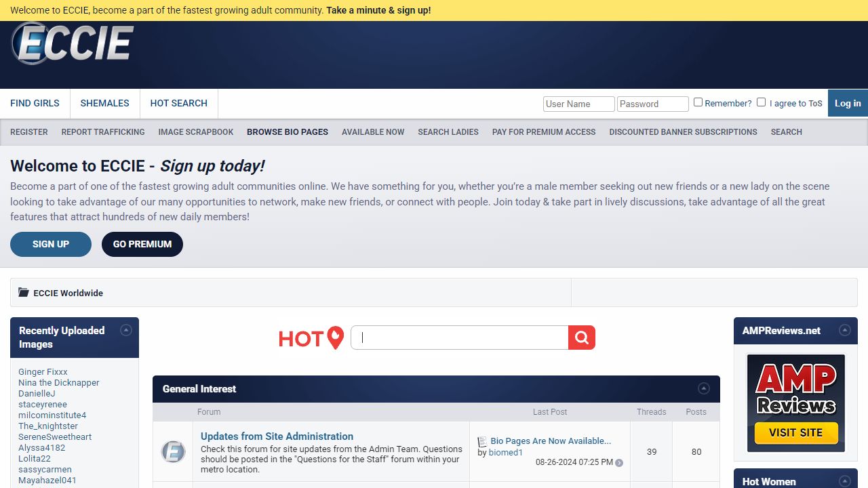Open the SHEMALES tab
Image resolution: width=868 pixels, height=488 pixels.
tap(104, 103)
